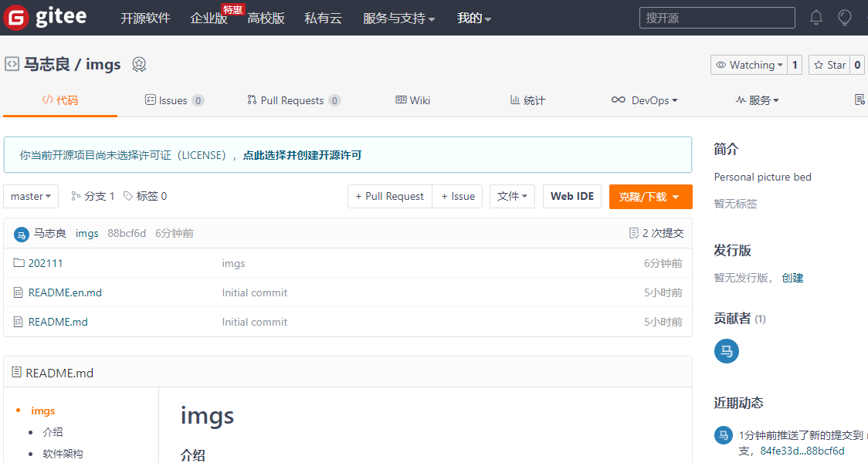This screenshot has width=868, height=463.
Task: Switch to the Issues tab
Action: (175, 100)
